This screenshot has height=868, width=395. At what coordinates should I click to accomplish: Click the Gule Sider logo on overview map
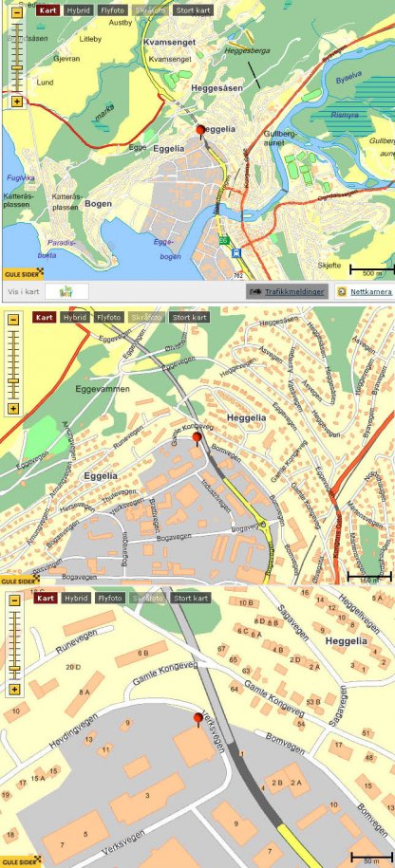22,273
